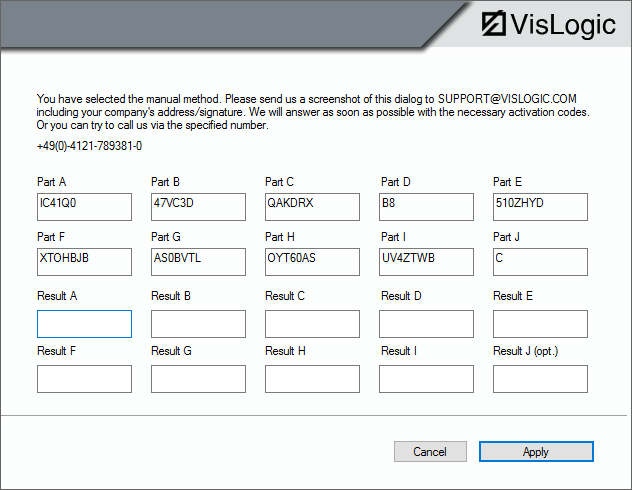Image resolution: width=632 pixels, height=490 pixels.
Task: Click the Result D input box
Action: (x=427, y=324)
